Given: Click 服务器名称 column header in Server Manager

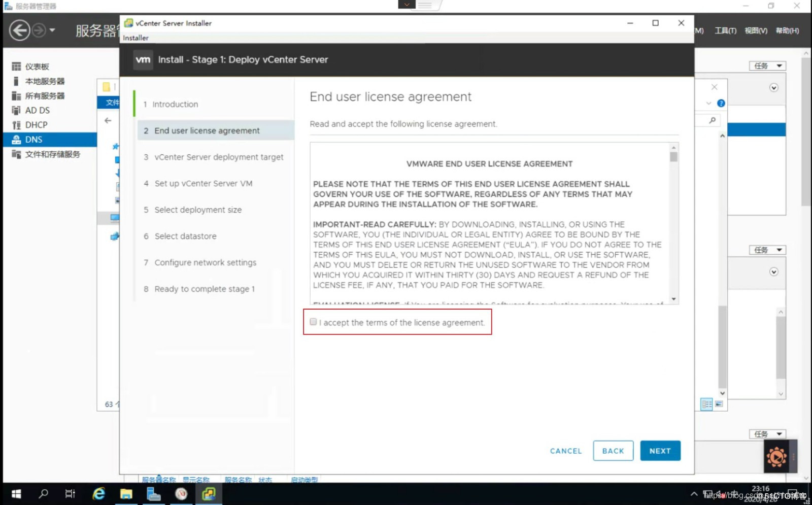Looking at the screenshot, I should pos(159,479).
